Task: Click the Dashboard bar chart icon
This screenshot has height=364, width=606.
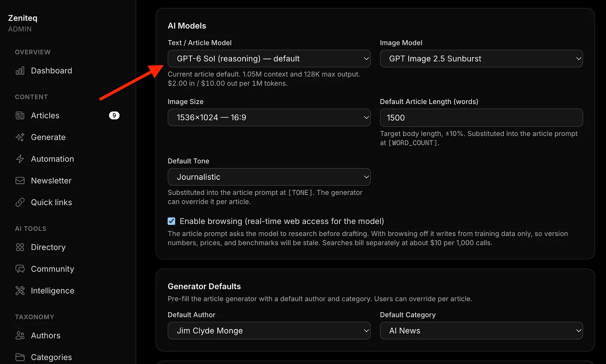Action: point(20,71)
